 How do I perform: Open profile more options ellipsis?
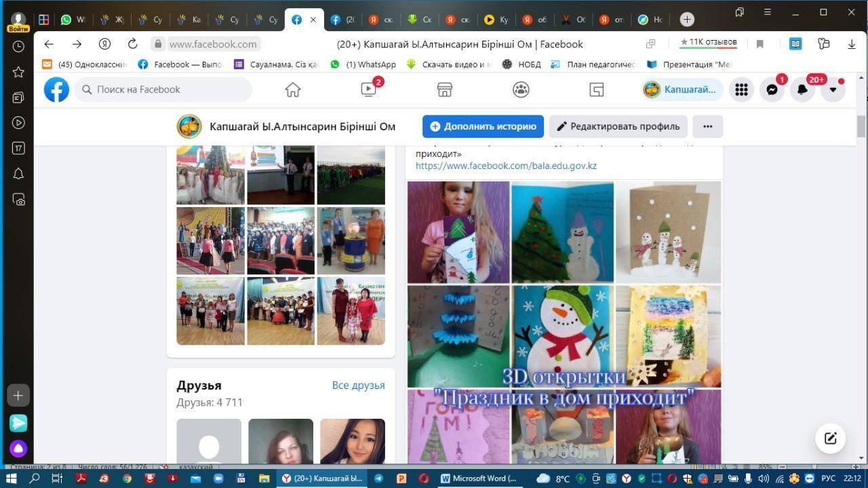click(707, 126)
